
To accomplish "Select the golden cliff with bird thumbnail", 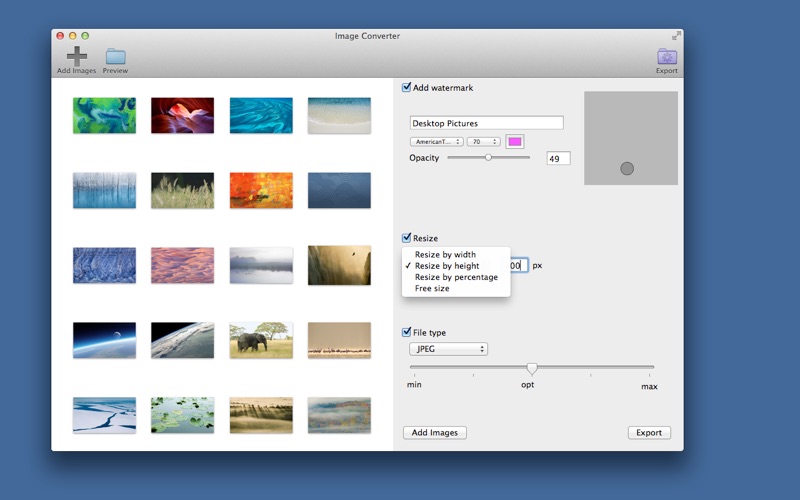I will 339,265.
